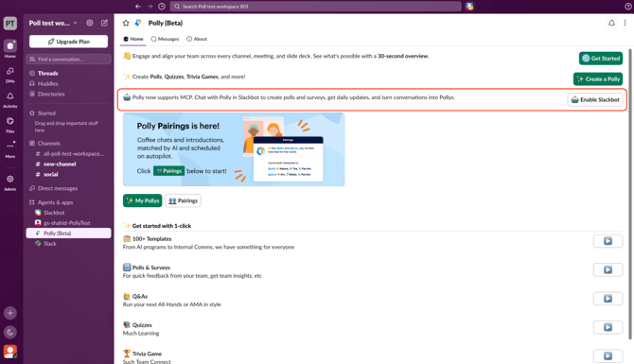Image resolution: width=634 pixels, height=364 pixels.
Task: Click the plus create button in the rail
Action: 10,313
